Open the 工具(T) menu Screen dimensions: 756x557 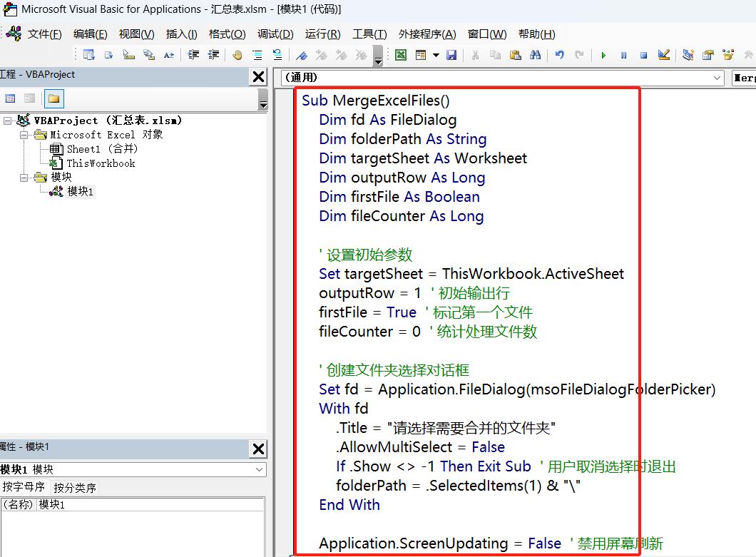(x=369, y=34)
